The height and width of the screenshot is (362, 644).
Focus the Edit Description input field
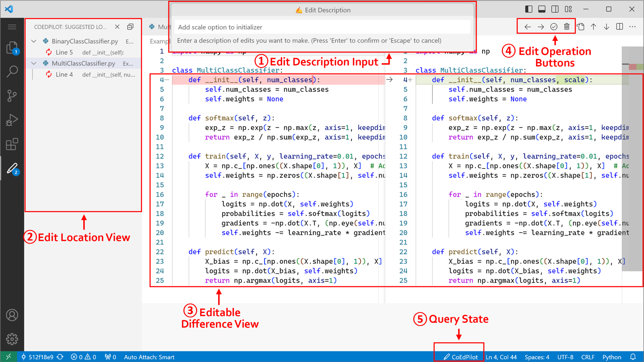tap(323, 27)
